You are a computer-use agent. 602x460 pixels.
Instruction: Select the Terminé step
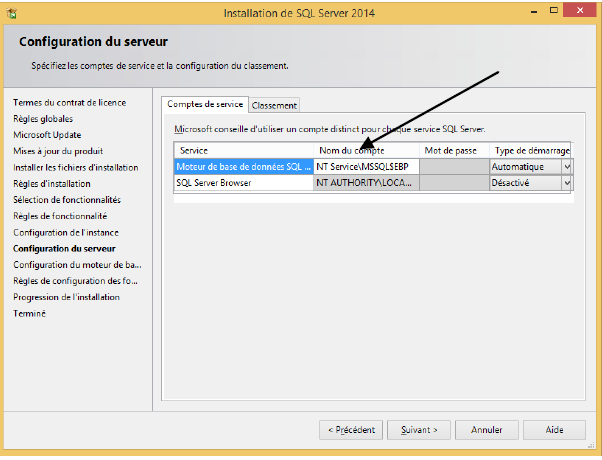(x=30, y=314)
